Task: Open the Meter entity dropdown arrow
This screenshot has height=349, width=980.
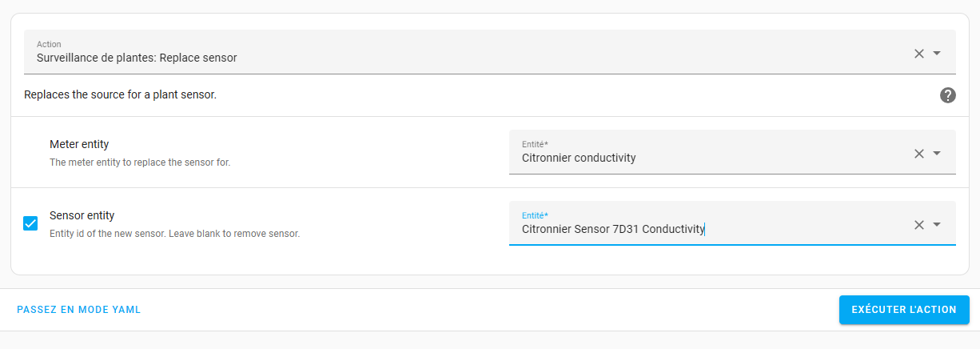Action: (x=938, y=154)
